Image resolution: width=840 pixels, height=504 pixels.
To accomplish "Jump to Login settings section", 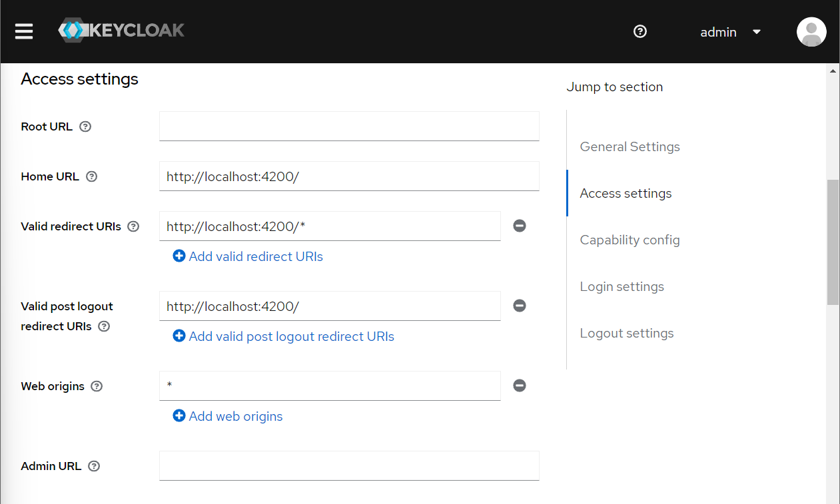I will pos(622,286).
